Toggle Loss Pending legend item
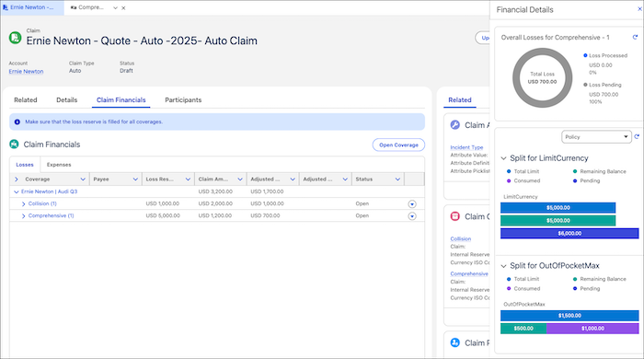 pos(602,85)
